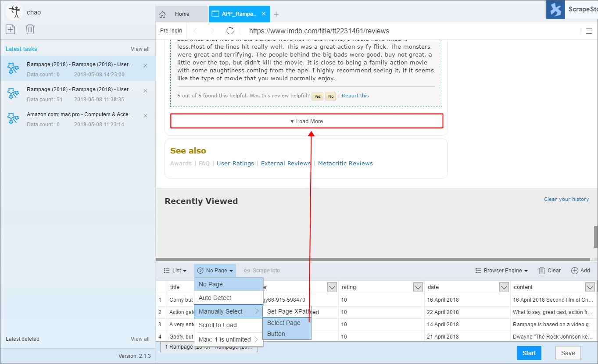Screen dimensions: 598x364
Task: Click the Start button
Action: 529,353
